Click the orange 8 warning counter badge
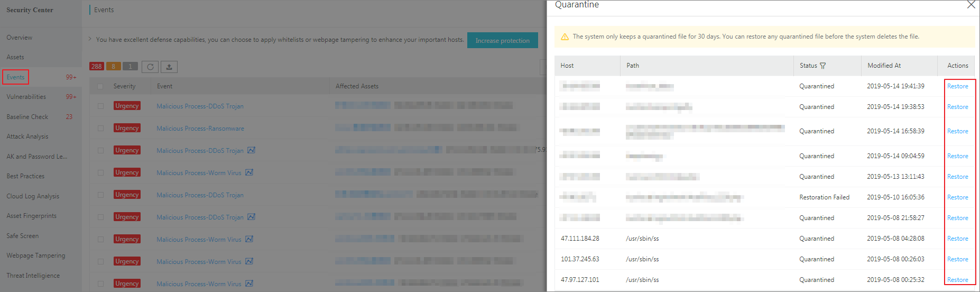Viewport: 980px width, 292px height. [x=113, y=67]
